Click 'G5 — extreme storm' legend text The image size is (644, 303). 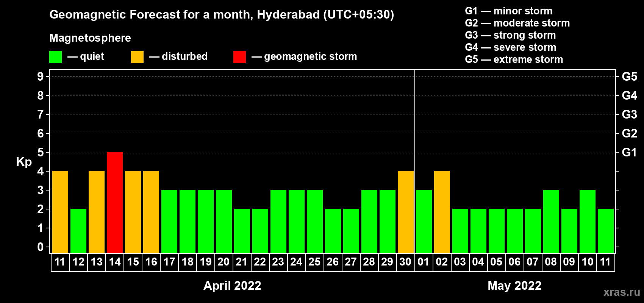514,59
